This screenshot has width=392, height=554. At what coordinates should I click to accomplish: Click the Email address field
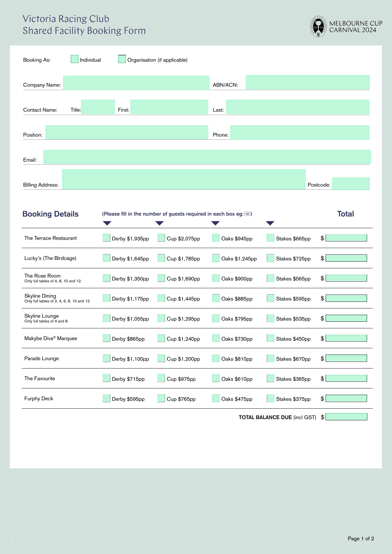pyautogui.click(x=207, y=157)
